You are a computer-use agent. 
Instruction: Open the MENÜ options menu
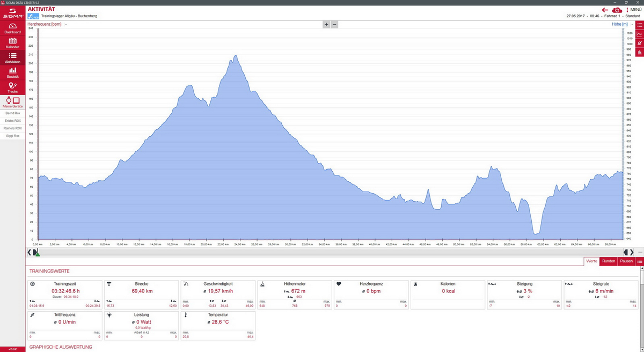click(632, 10)
